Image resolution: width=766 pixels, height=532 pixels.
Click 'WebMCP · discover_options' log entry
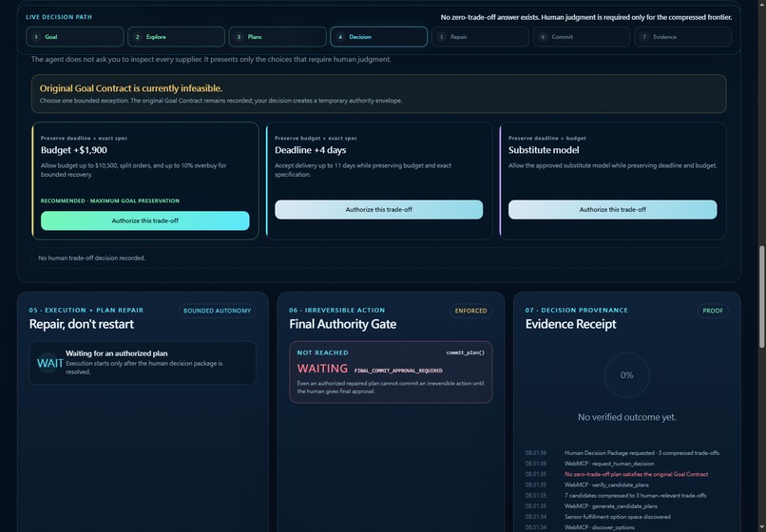point(599,527)
